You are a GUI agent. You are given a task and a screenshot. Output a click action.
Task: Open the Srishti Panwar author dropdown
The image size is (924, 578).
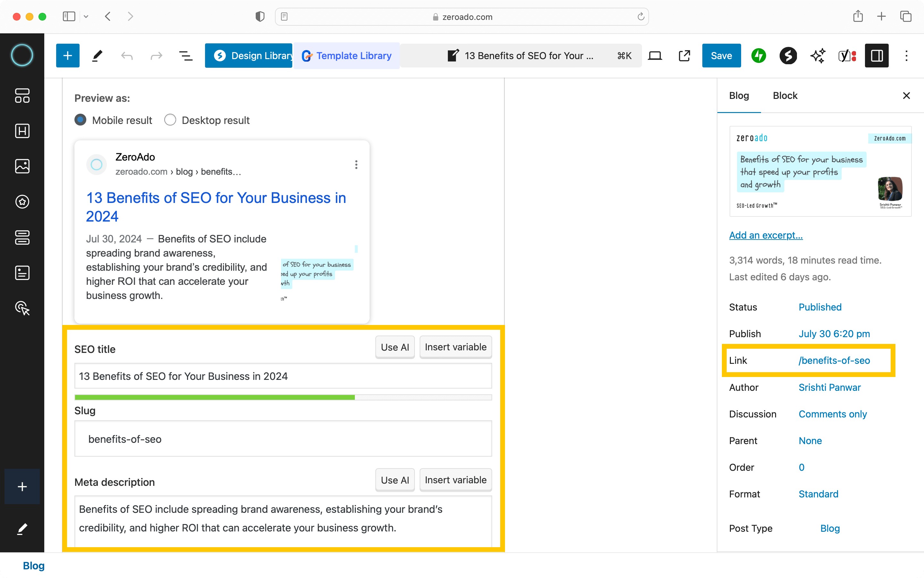(x=829, y=387)
